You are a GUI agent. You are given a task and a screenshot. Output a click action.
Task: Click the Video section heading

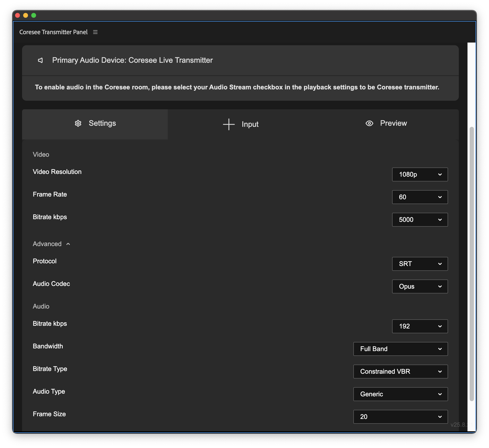coord(41,155)
